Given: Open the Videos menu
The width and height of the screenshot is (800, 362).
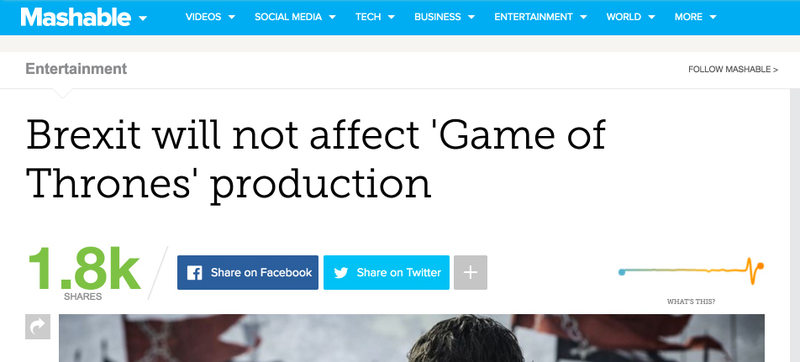Looking at the screenshot, I should [x=203, y=17].
